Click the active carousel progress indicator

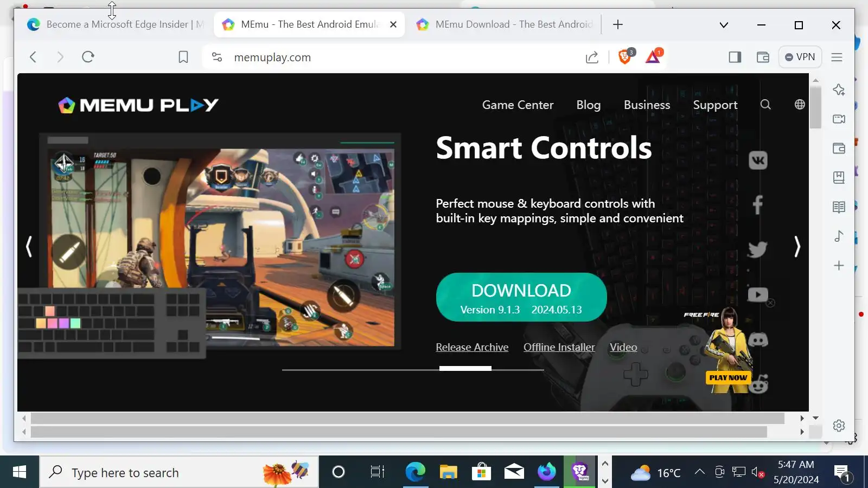pyautogui.click(x=465, y=369)
